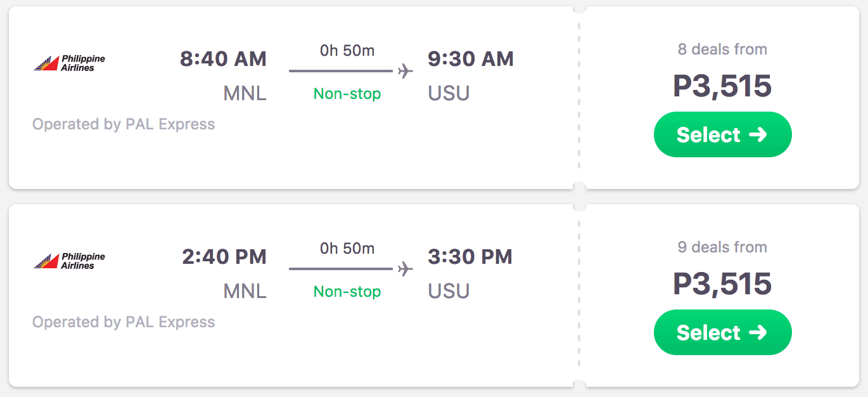
Task: Click the arrow icon inside the second Select button
Action: coord(758,332)
